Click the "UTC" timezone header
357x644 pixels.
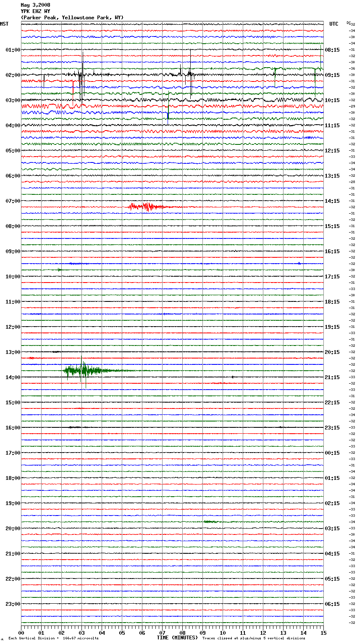coord(334,24)
